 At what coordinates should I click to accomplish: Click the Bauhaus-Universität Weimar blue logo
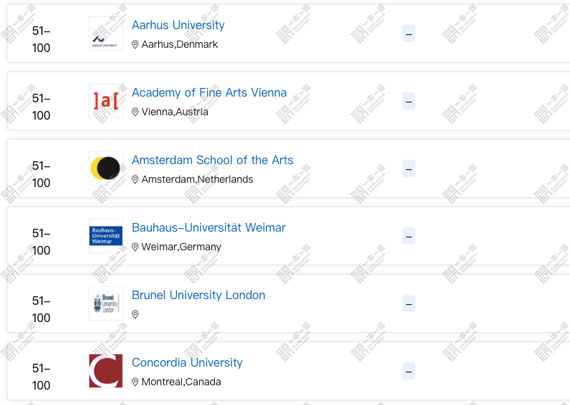(x=105, y=236)
